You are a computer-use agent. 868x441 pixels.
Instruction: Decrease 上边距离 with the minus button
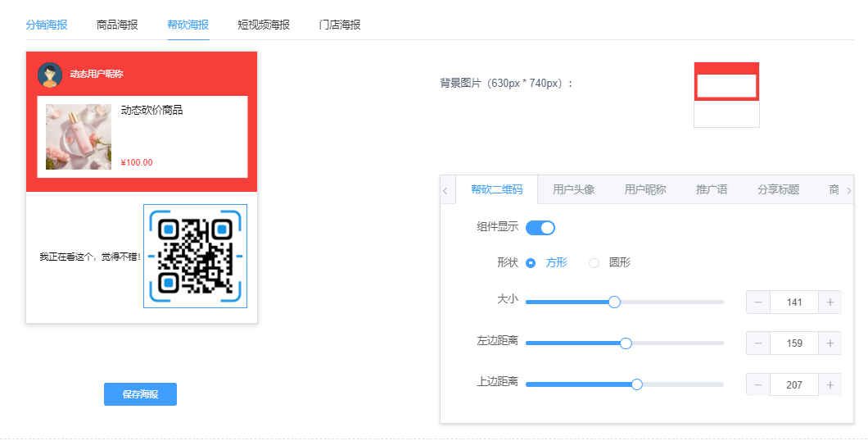click(758, 384)
